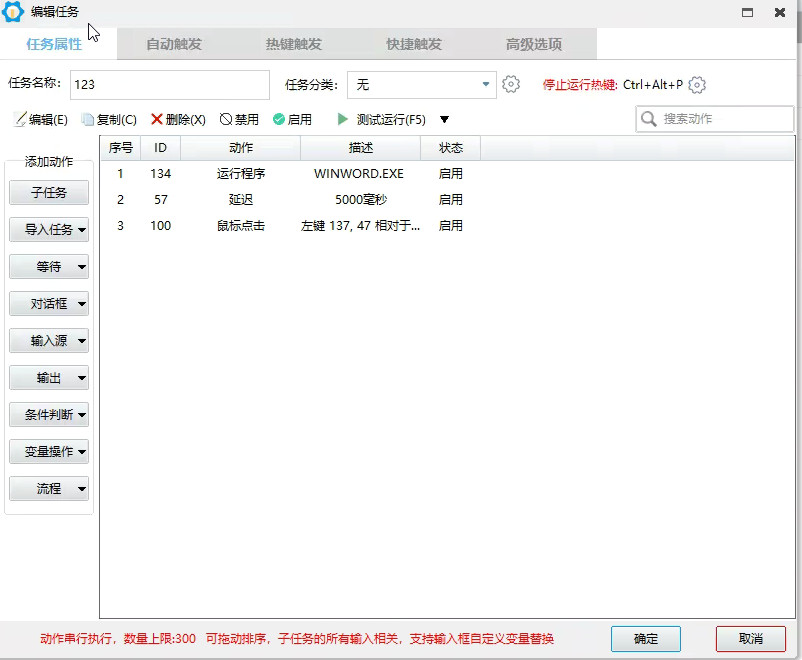
Task: Open the 停止运行热键 gear settings
Action: click(696, 85)
